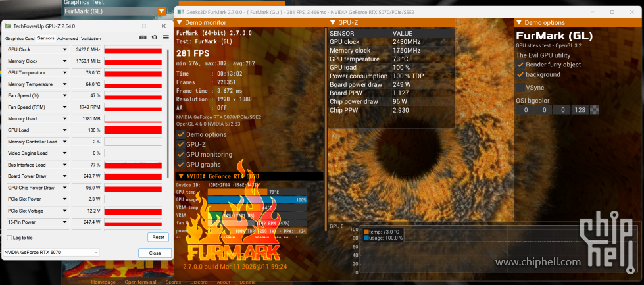Viewport: 644px width, 285px height.
Task: Select the Sensors tab in GPU-Z
Action: tap(45, 38)
